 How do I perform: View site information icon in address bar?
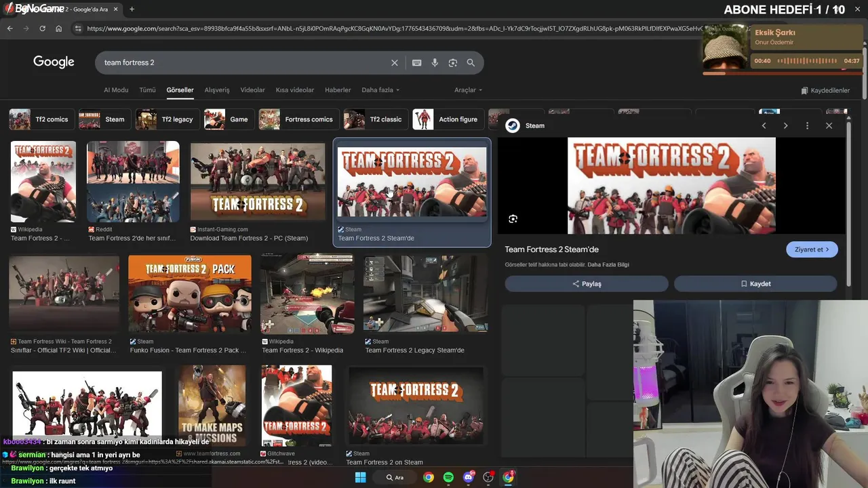pyautogui.click(x=78, y=28)
